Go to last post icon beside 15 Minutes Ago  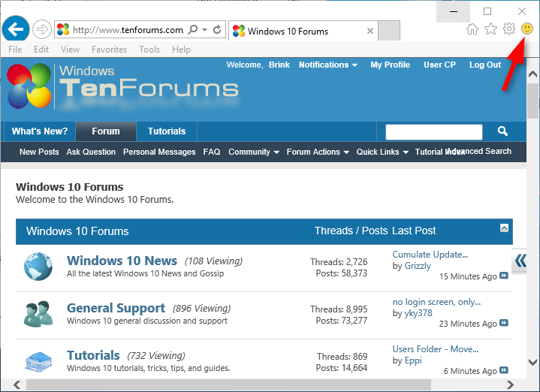coord(504,276)
